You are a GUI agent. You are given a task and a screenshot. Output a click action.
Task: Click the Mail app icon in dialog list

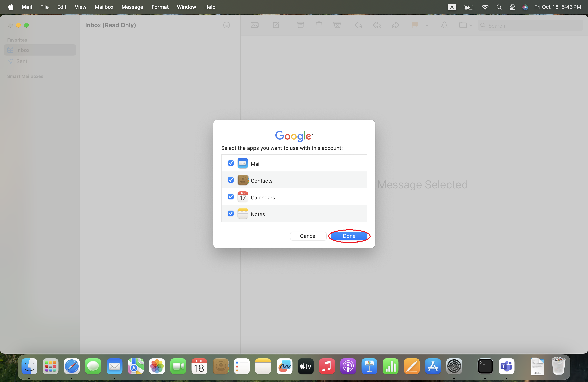pyautogui.click(x=243, y=163)
